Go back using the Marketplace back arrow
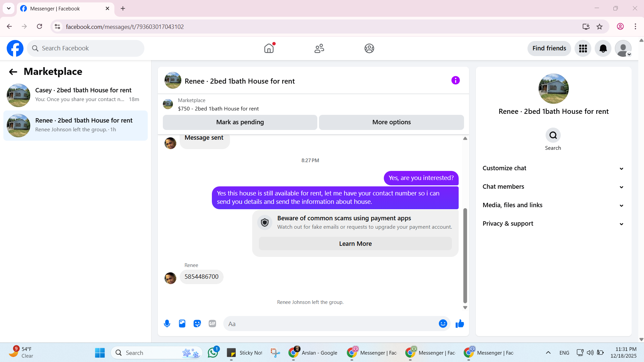Screen dimensions: 644x362 (13, 72)
